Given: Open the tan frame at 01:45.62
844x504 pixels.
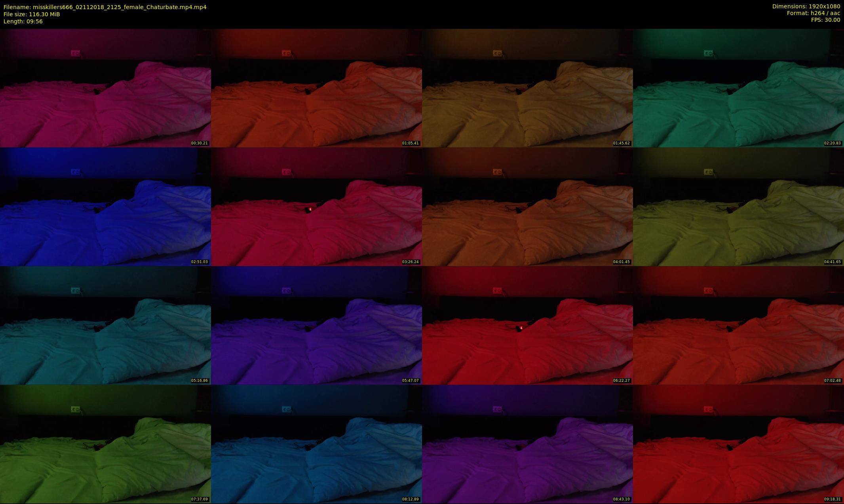Looking at the screenshot, I should tap(527, 88).
